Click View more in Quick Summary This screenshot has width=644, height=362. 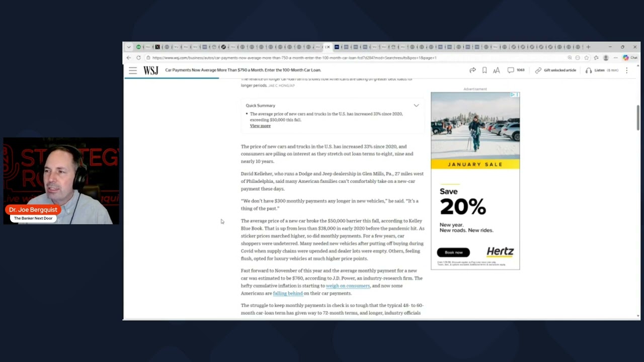click(260, 126)
